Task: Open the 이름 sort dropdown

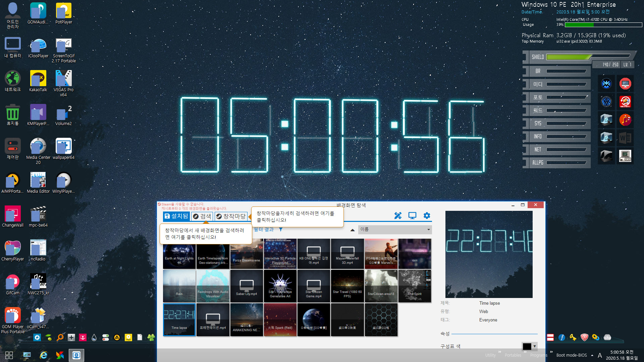Action: click(x=395, y=230)
